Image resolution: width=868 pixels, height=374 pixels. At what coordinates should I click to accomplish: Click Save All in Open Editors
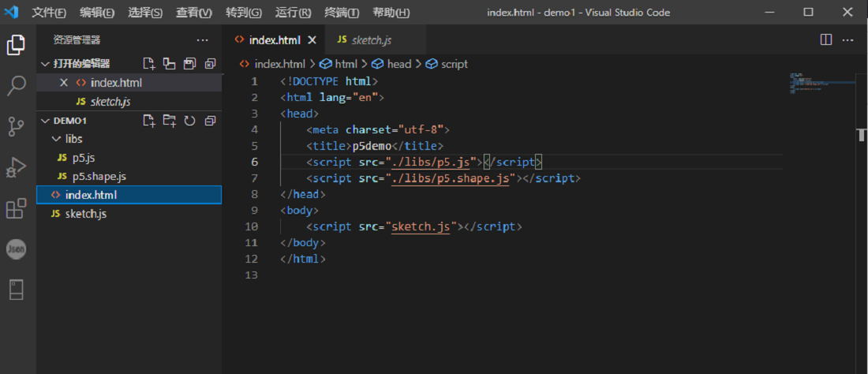[190, 64]
